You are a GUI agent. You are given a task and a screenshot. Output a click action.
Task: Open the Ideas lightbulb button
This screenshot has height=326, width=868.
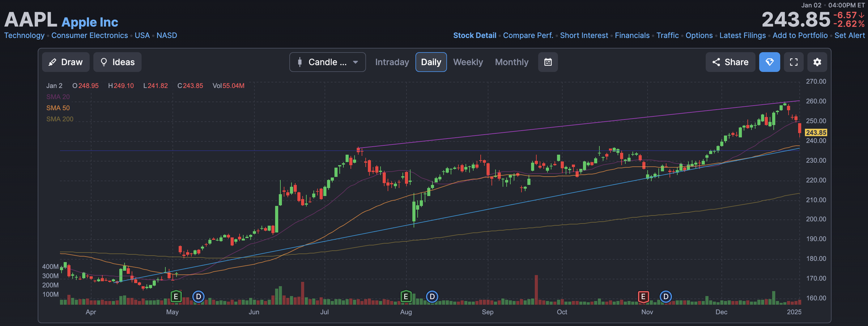117,62
